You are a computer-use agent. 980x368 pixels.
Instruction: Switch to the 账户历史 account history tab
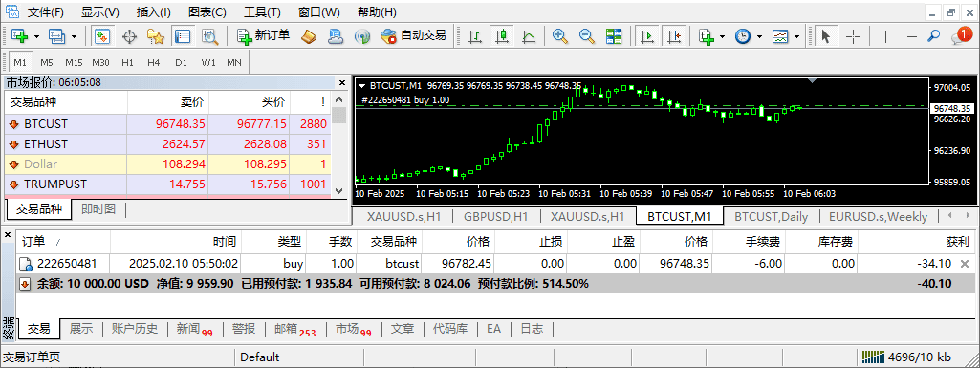pos(135,329)
